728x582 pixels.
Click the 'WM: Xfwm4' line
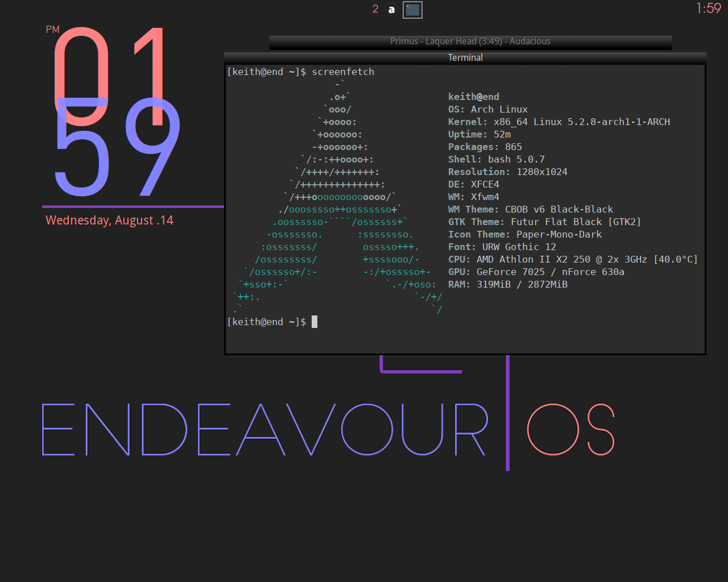[x=474, y=197]
